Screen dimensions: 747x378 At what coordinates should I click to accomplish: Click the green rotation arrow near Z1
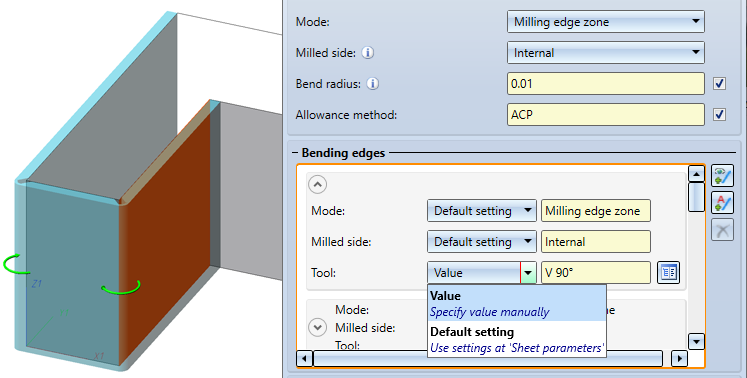click(x=16, y=264)
